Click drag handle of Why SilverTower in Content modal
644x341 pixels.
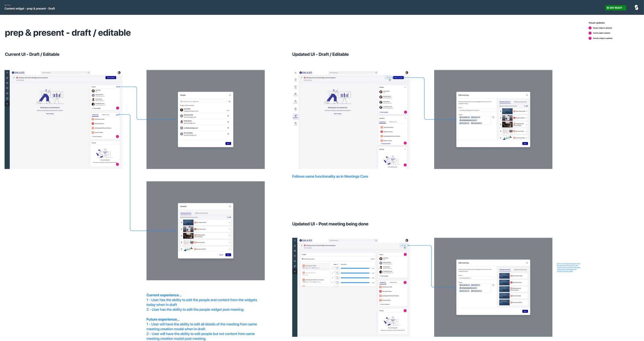182,229
